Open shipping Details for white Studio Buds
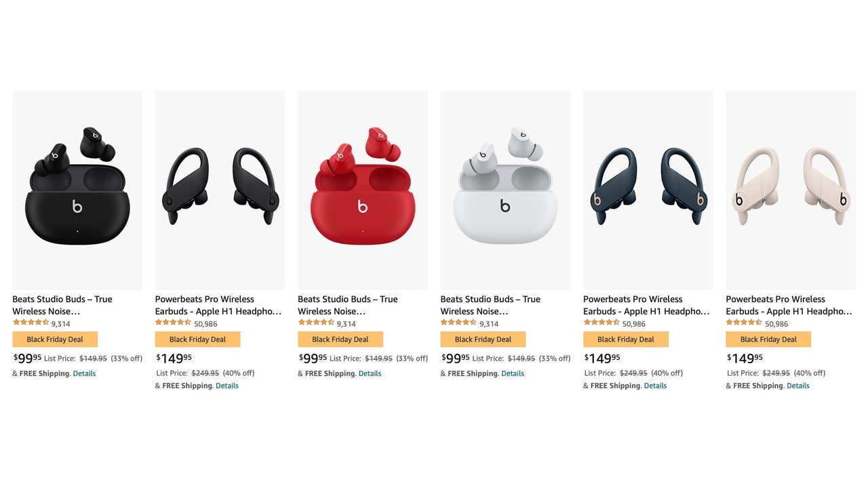This screenshot has width=868, height=488. click(x=512, y=373)
